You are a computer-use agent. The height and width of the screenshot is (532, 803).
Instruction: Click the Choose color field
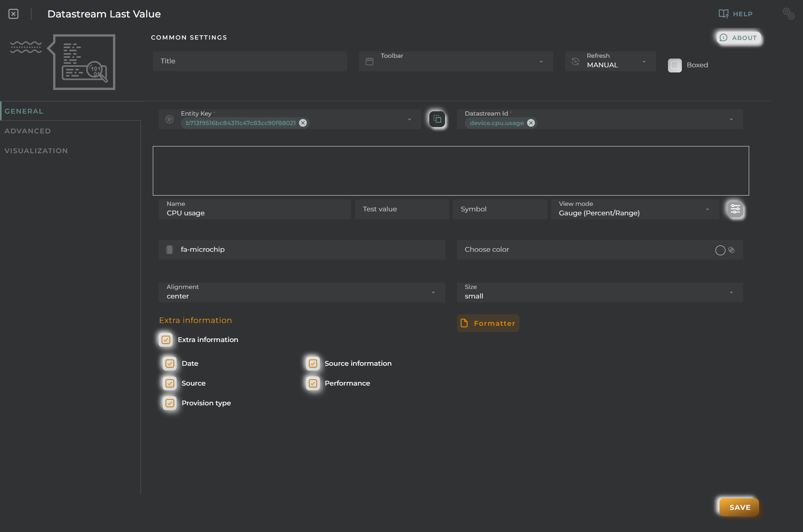[x=600, y=250]
